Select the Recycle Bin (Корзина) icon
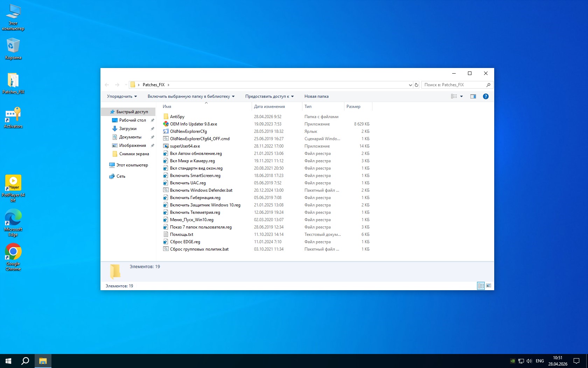Screen dimensions: 588x368 pyautogui.click(x=13, y=49)
